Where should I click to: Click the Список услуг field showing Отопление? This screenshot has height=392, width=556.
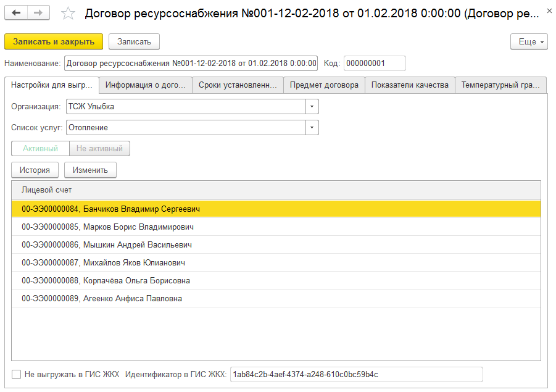tap(186, 128)
